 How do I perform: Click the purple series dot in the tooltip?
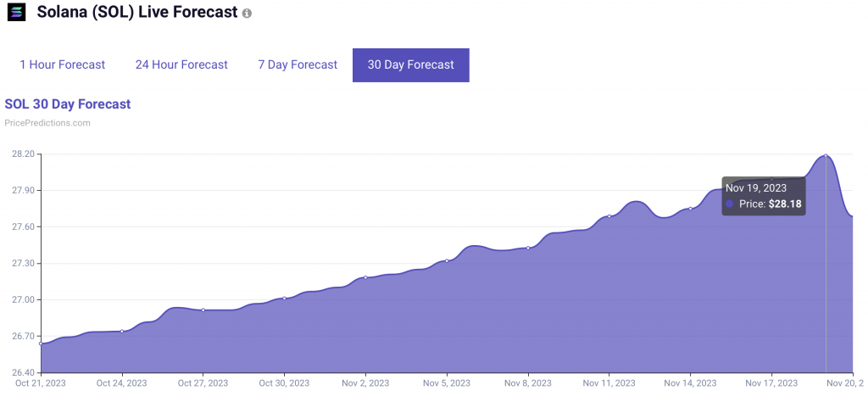pyautogui.click(x=730, y=204)
